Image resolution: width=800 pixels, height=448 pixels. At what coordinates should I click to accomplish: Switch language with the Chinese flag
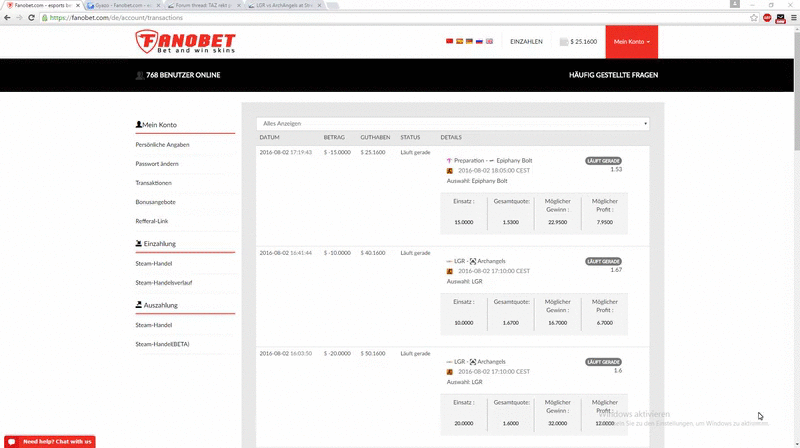[449, 41]
